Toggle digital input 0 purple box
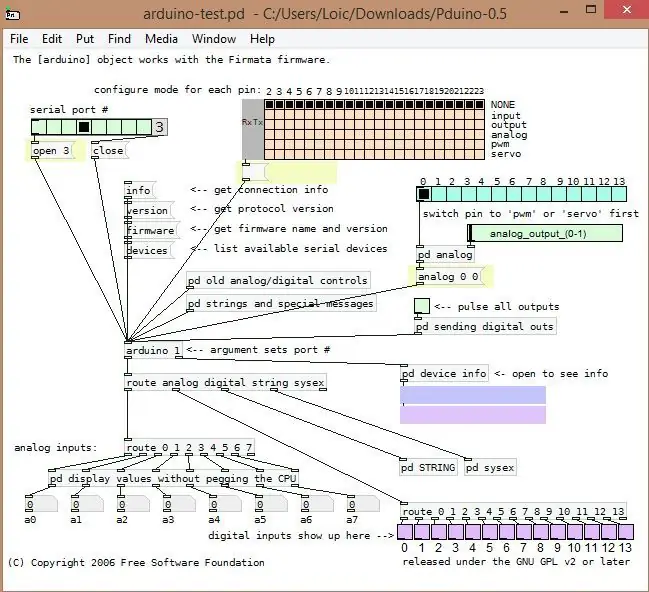Viewport: 649px width, 592px height. point(405,532)
